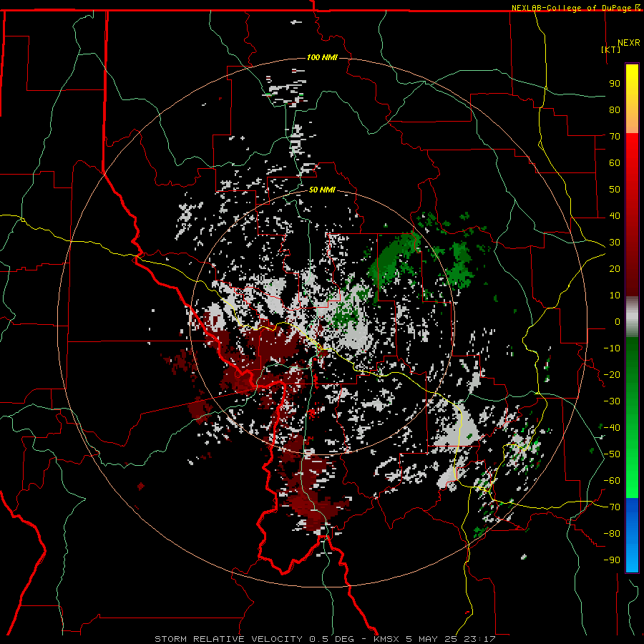Click the 70 value on the velocity scale
This screenshot has width=644, height=644.
(615, 137)
